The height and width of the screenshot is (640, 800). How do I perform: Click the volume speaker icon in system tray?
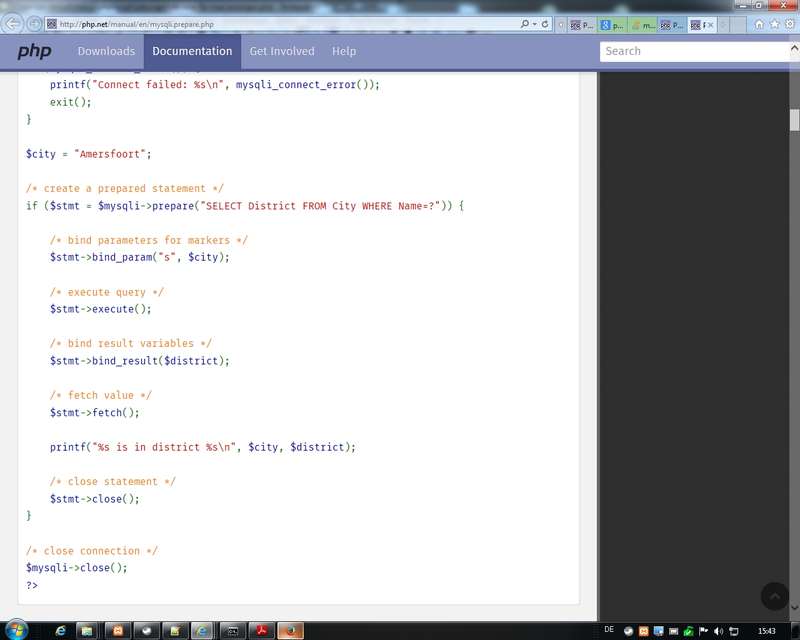[719, 631]
